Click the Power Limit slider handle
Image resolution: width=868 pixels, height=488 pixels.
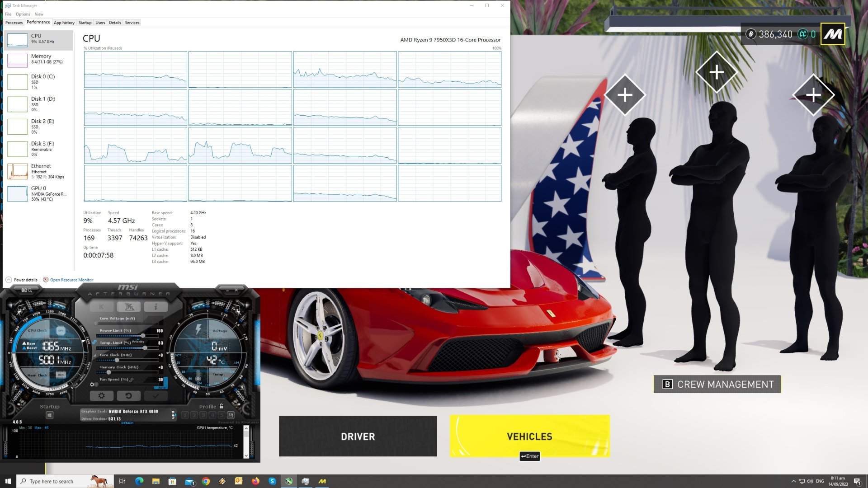click(x=143, y=336)
